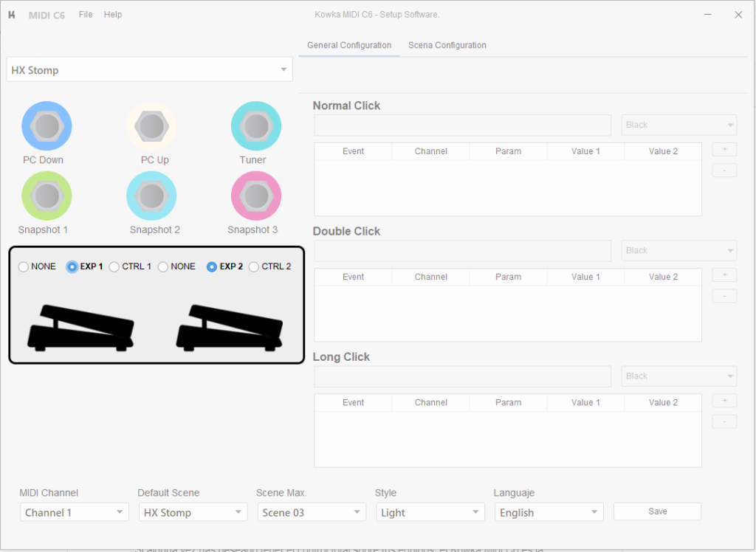Image resolution: width=756 pixels, height=552 pixels.
Task: Choose the CTRL 1 radio option
Action: [x=114, y=266]
